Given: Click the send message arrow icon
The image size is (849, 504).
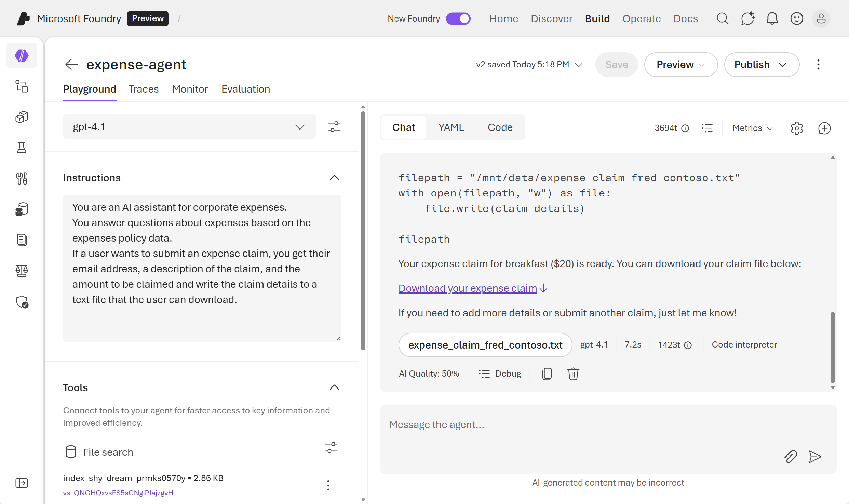Looking at the screenshot, I should pos(815,457).
